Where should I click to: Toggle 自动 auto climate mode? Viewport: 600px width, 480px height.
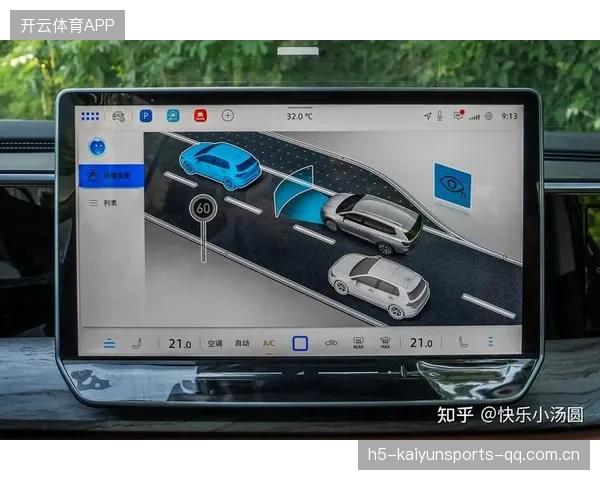(x=242, y=343)
